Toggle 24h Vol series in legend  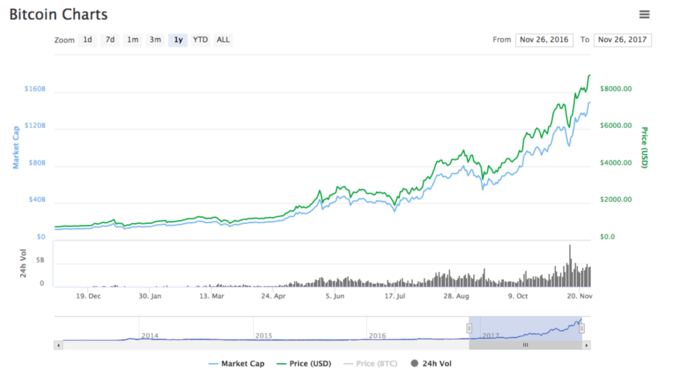[x=431, y=363]
